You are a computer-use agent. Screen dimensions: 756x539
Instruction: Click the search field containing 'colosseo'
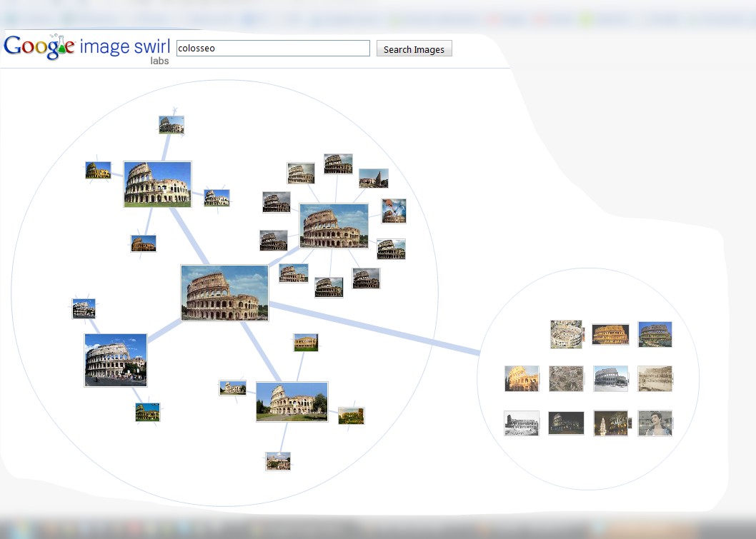pyautogui.click(x=273, y=49)
